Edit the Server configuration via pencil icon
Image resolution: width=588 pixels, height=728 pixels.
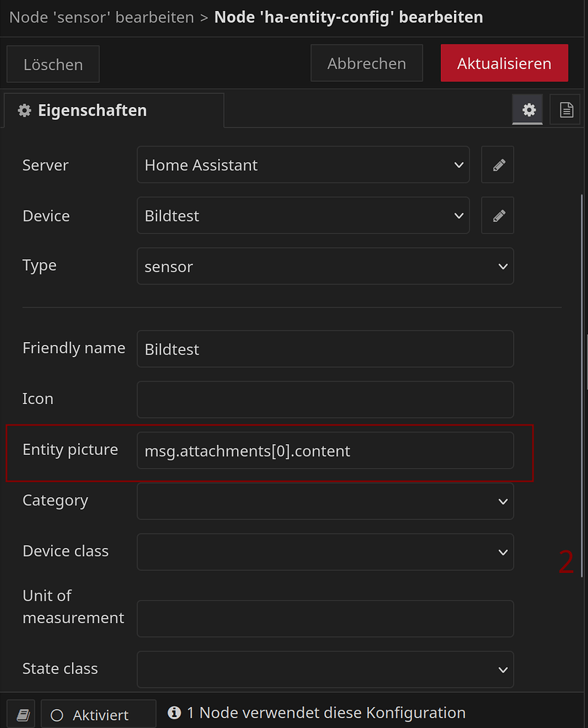click(498, 165)
